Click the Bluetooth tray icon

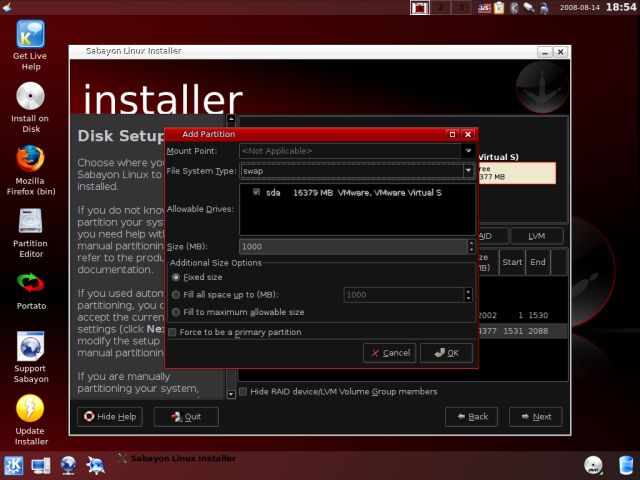tap(514, 8)
